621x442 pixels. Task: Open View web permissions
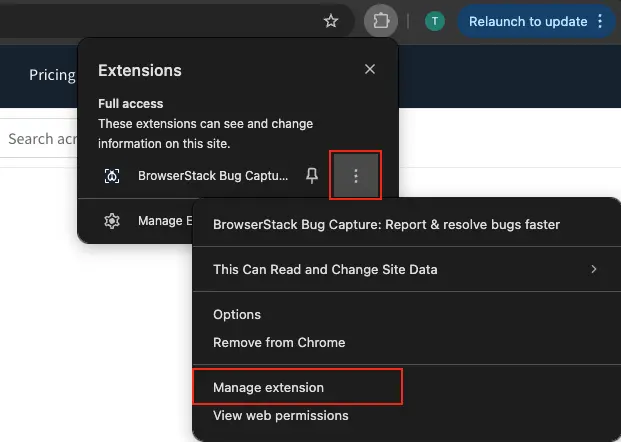pyautogui.click(x=280, y=415)
